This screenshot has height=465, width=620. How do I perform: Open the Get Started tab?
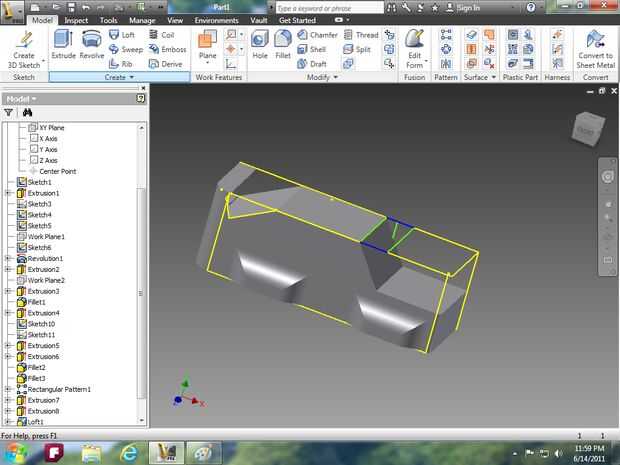pyautogui.click(x=297, y=20)
